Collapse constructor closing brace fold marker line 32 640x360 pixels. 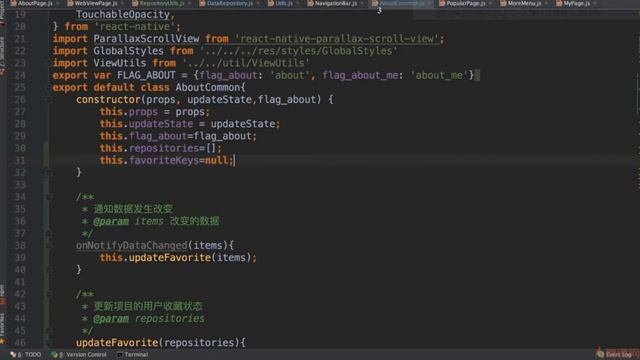48,173
